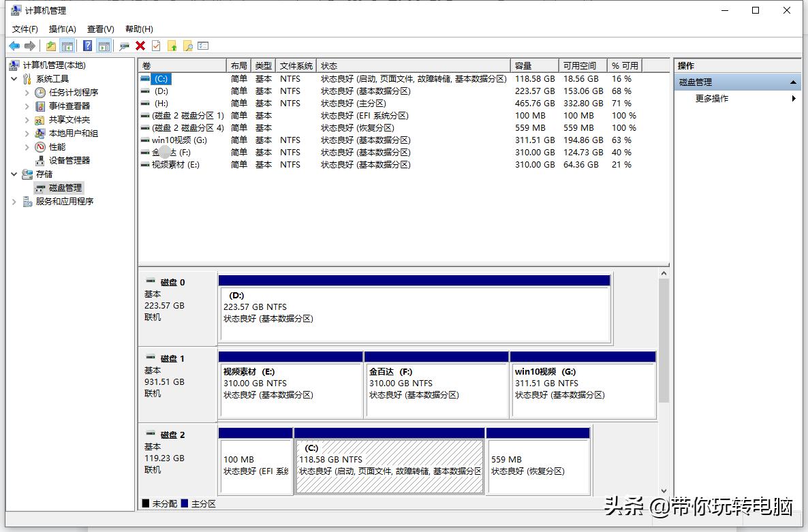Click the down arrow of the disk view scrollbar
Viewport: 808px width, 532px height.
tap(664, 489)
